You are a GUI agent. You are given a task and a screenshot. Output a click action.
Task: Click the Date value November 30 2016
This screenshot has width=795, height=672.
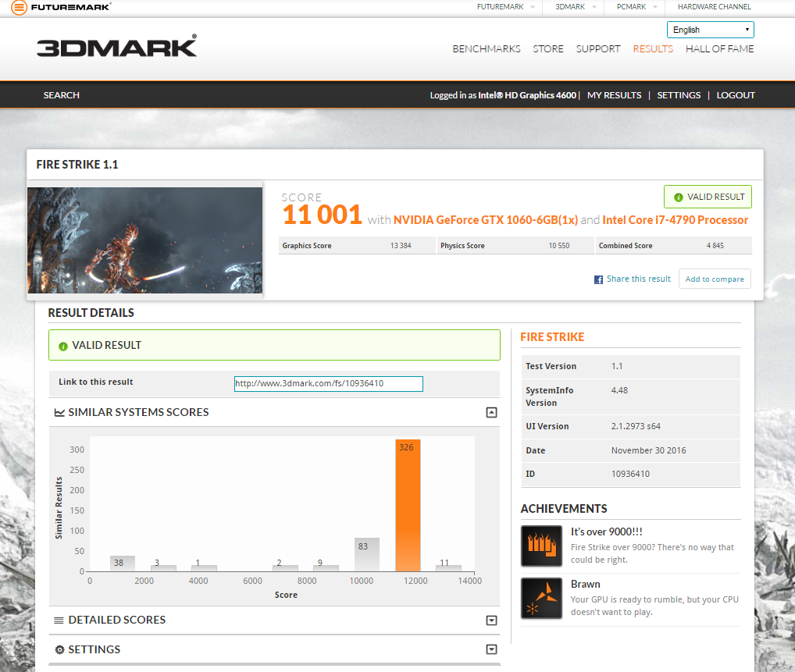648,450
